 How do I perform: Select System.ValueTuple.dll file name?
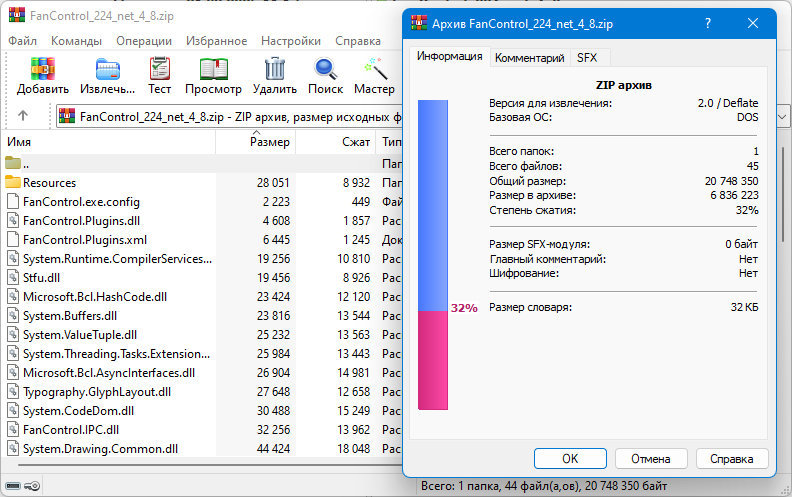80,335
